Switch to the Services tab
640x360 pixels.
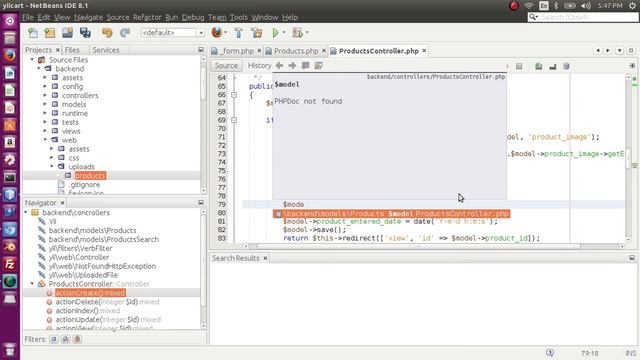click(x=105, y=50)
